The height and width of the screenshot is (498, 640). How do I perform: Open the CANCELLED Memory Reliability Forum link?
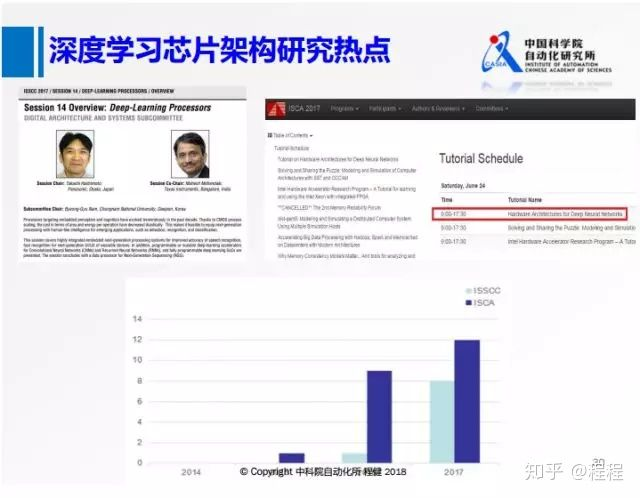[329, 207]
